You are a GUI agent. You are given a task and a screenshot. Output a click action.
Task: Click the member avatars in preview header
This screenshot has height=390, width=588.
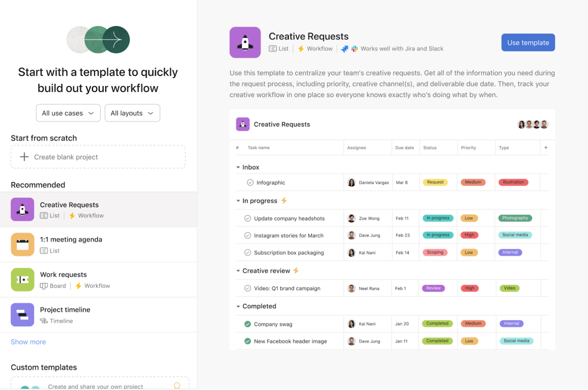[x=533, y=125]
